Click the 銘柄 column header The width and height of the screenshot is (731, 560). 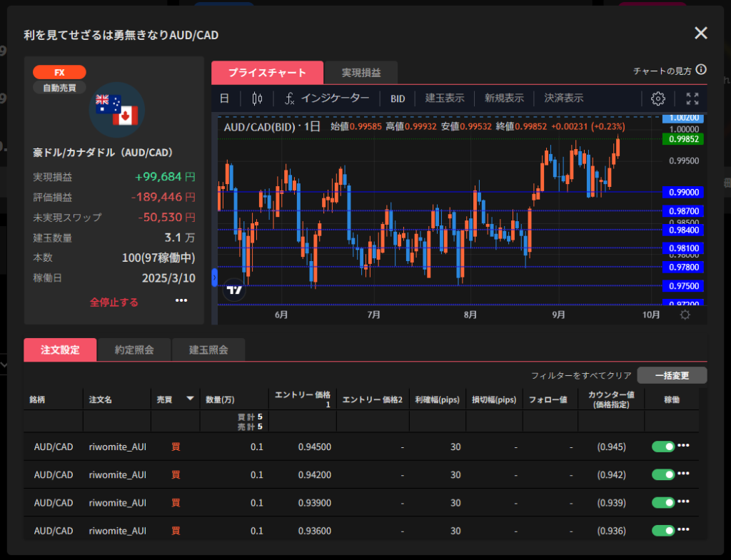pyautogui.click(x=37, y=399)
